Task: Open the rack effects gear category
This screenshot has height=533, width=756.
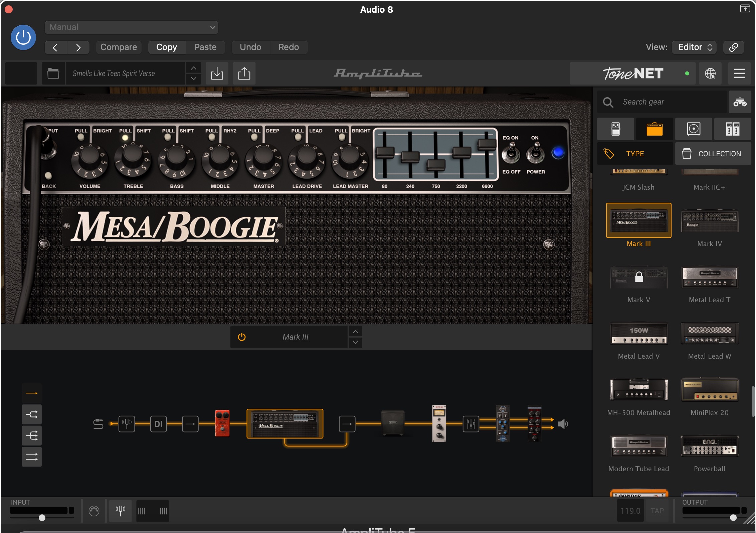Action: click(733, 129)
